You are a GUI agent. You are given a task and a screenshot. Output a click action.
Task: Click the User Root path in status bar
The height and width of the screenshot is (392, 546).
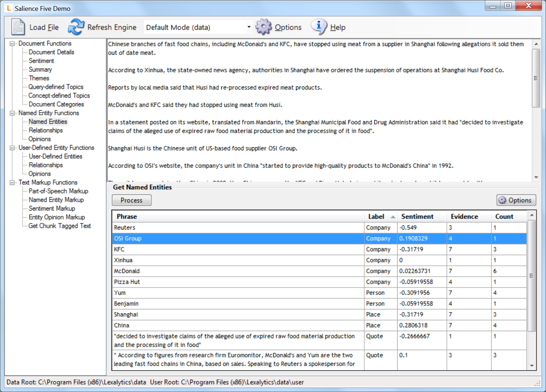pyautogui.click(x=227, y=382)
